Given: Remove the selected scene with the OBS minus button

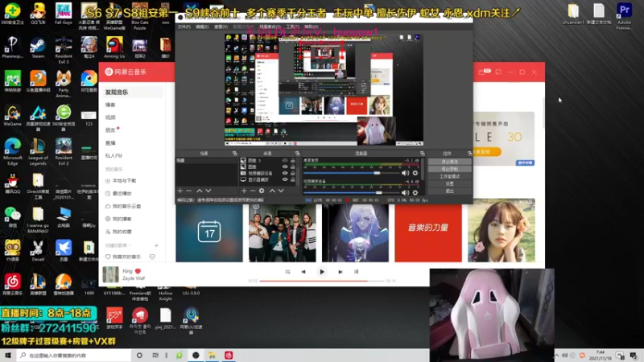Looking at the screenshot, I should click(189, 191).
